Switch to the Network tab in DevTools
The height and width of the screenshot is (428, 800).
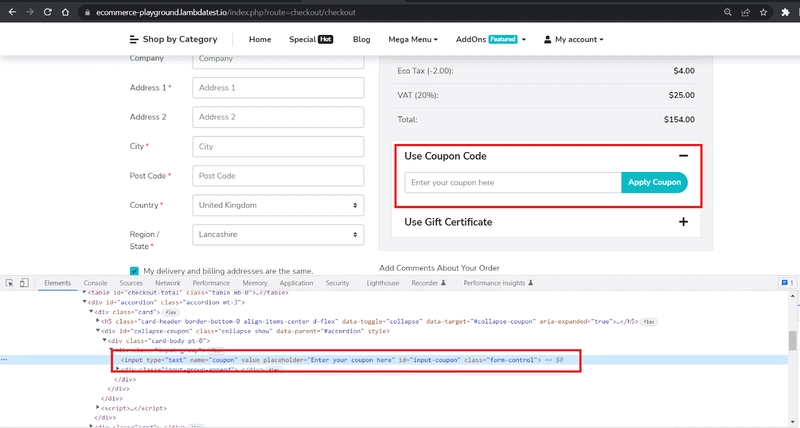tap(167, 283)
